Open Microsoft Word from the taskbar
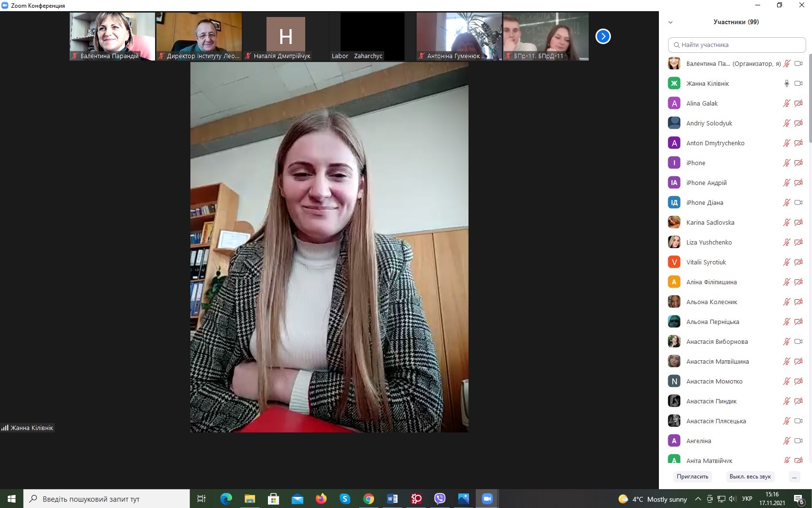The width and height of the screenshot is (812, 508). (x=392, y=499)
